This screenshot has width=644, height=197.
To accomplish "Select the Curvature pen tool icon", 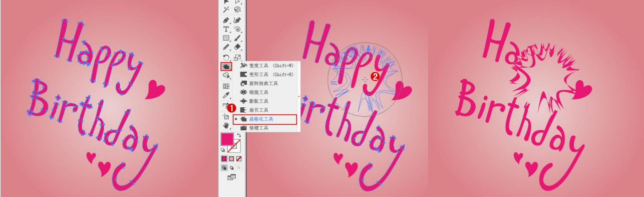I will pyautogui.click(x=237, y=20).
